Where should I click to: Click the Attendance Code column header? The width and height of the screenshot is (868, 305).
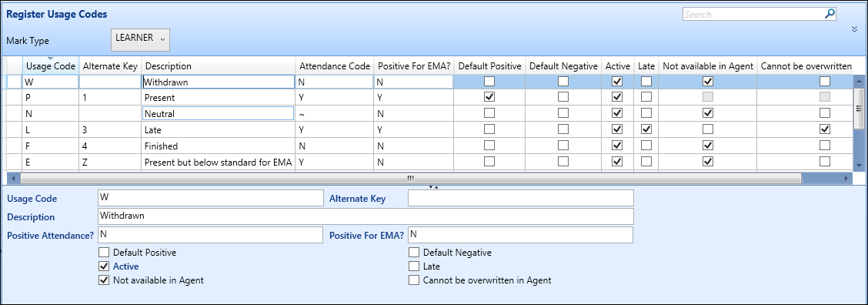click(x=335, y=66)
